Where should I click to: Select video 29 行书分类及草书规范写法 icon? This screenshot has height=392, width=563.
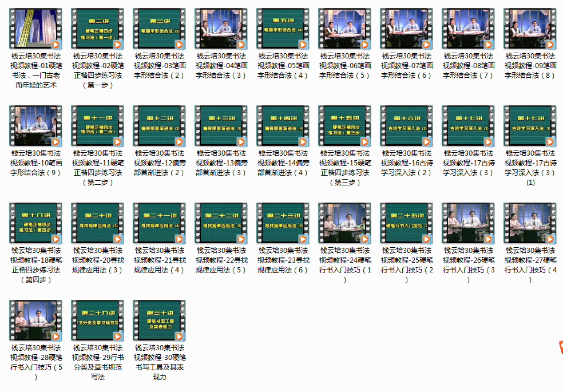click(97, 320)
